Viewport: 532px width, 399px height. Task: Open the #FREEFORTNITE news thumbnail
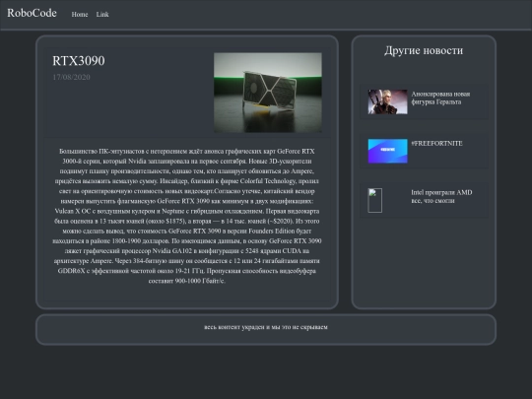point(387,151)
